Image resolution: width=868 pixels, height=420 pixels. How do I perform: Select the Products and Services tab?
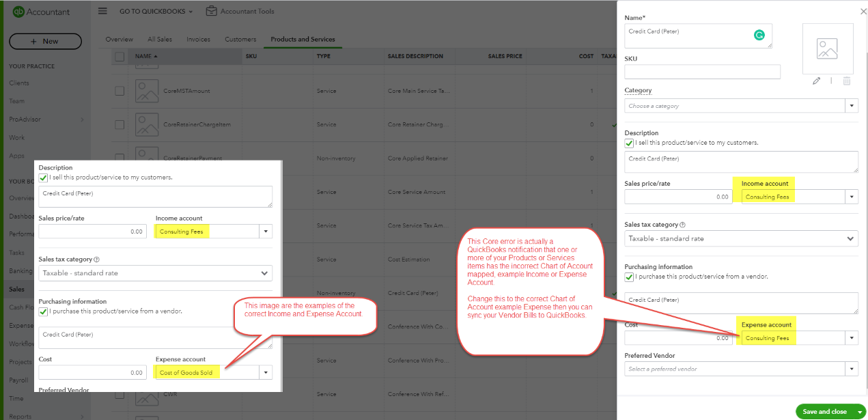(303, 40)
